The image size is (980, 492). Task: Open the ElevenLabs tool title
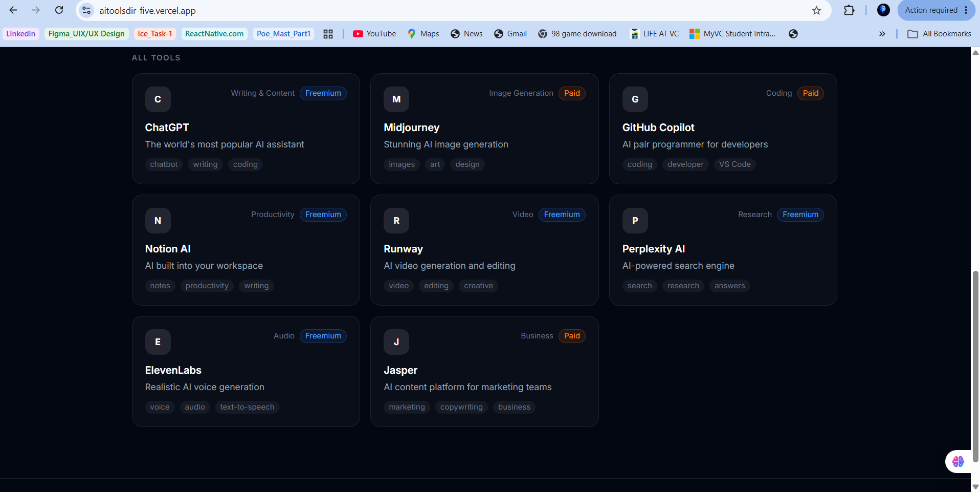[x=173, y=370]
